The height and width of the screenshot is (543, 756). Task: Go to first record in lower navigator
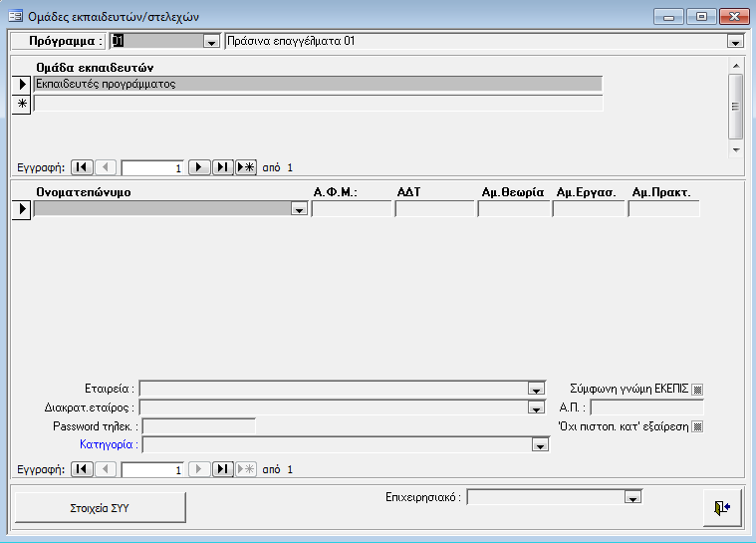click(83, 468)
